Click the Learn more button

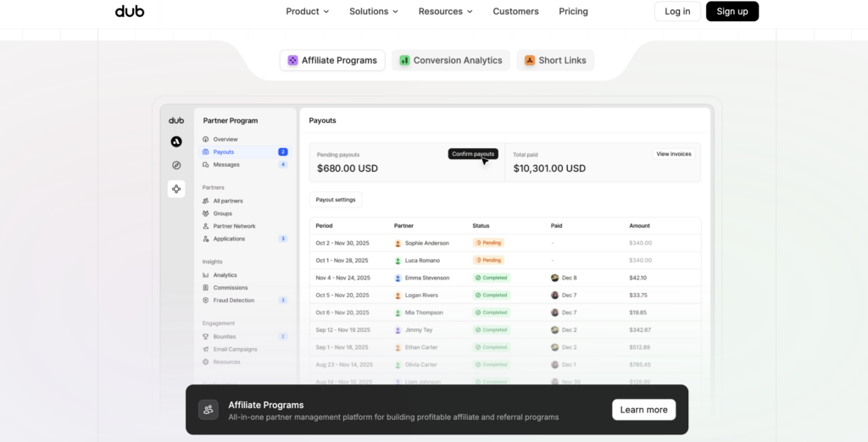click(x=644, y=410)
